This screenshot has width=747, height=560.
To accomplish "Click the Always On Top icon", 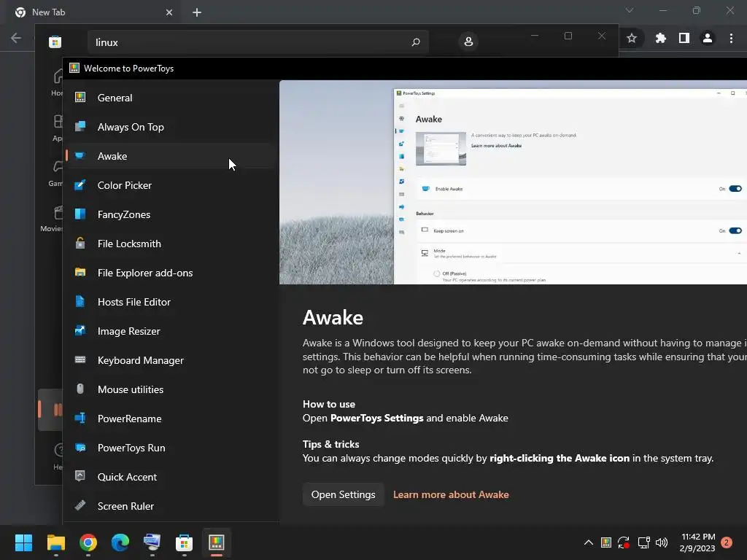I will tap(80, 126).
